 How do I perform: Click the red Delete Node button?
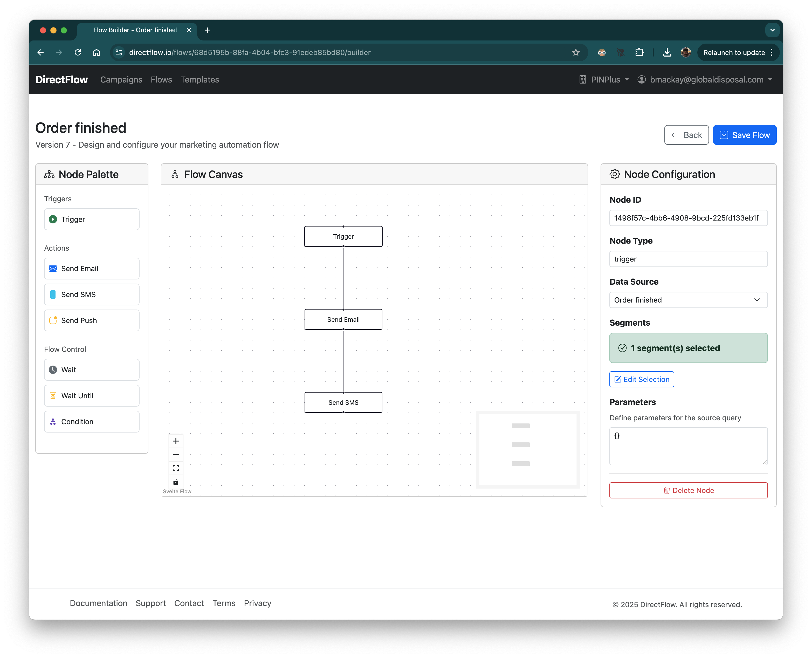[x=688, y=490]
